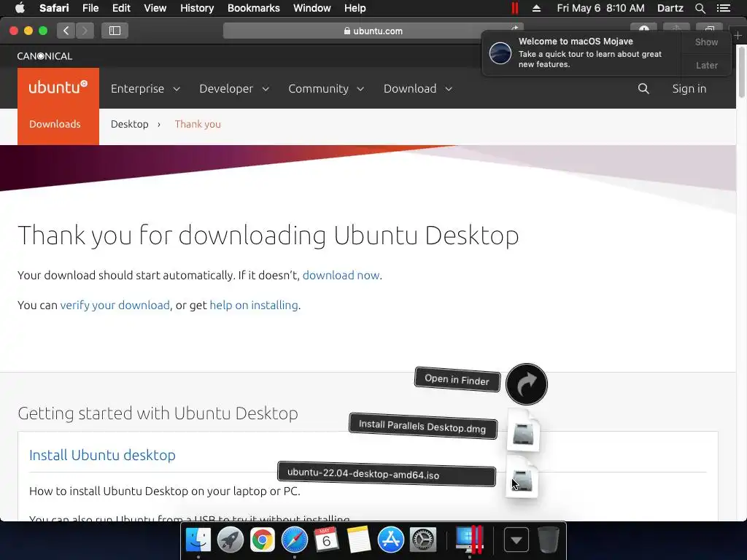Image resolution: width=747 pixels, height=560 pixels.
Task: Click Later on the Mojave notification
Action: click(706, 65)
